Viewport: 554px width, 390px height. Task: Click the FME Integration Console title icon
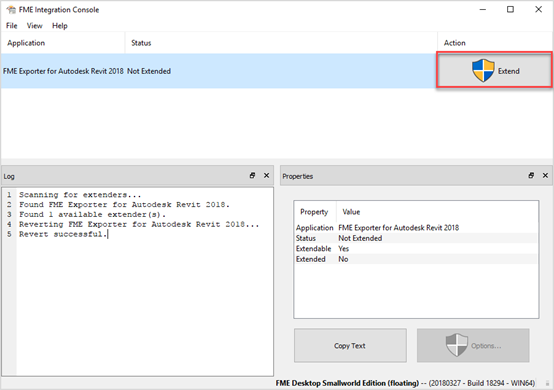[11, 10]
